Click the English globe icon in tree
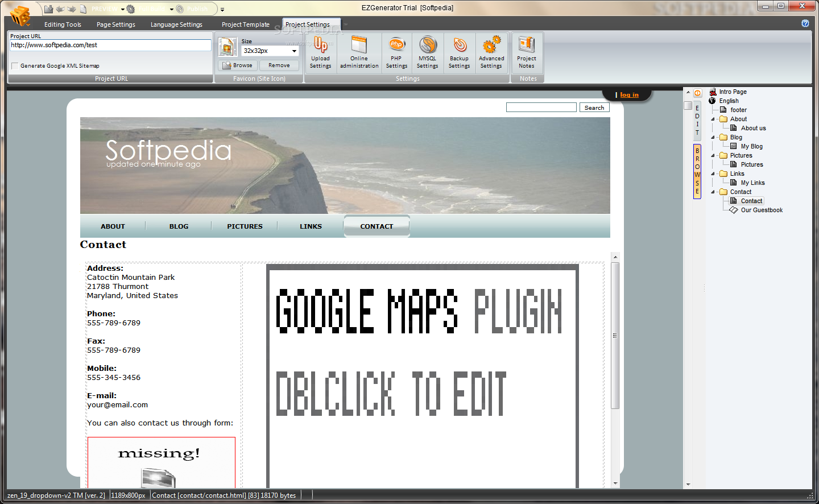 tap(713, 101)
